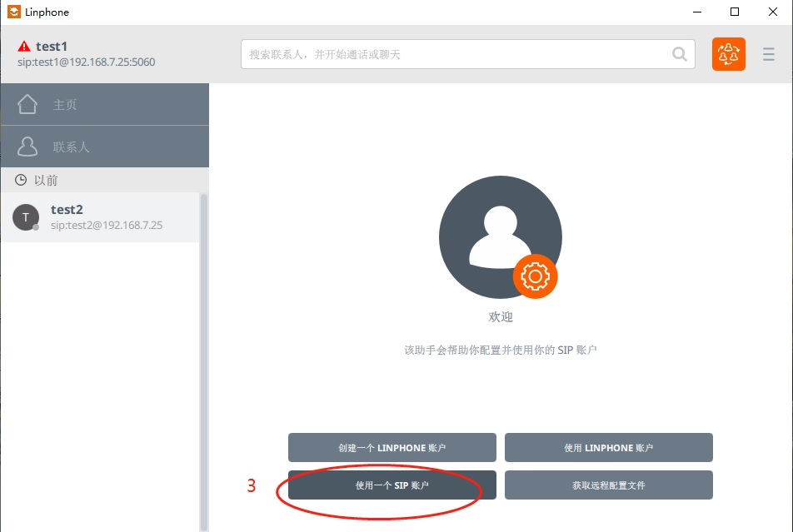793x532 pixels.
Task: Click 获取远程配置文件 button
Action: coord(608,485)
